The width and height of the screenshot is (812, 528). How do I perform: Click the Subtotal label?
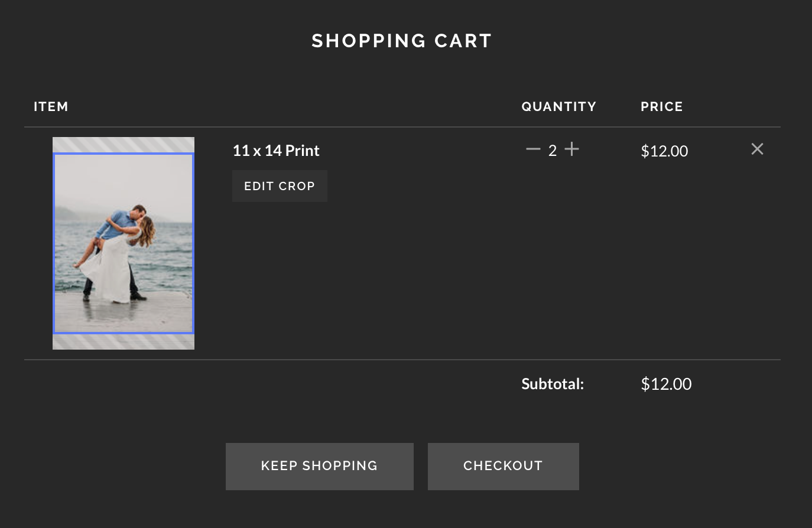(x=553, y=384)
